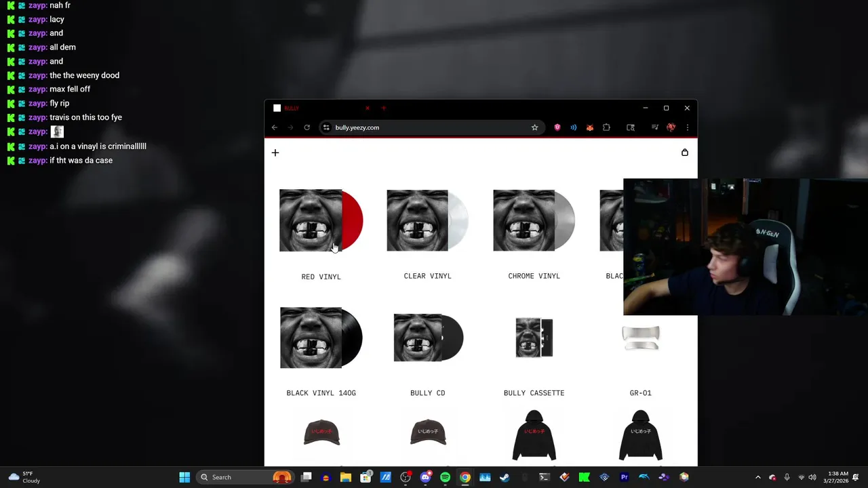The height and width of the screenshot is (488, 868).
Task: Open the shopping bag cart icon
Action: [684, 152]
